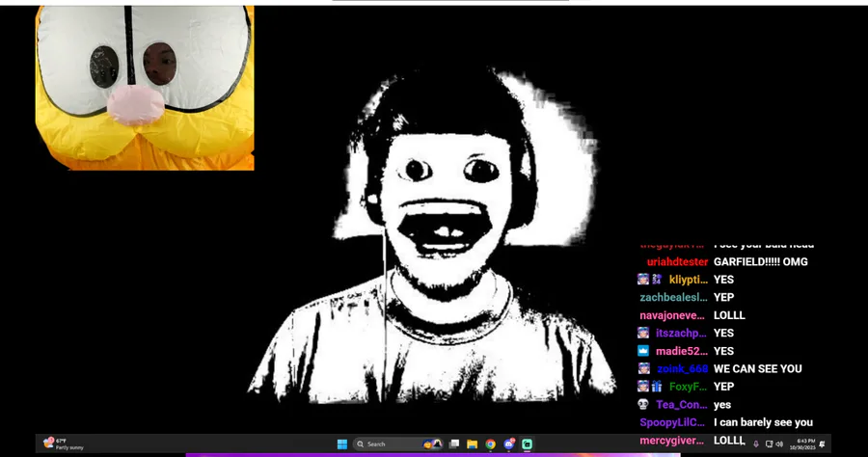Launch Google Chrome from the taskbar
Viewport: 868px width, 457px height.
coord(491,444)
